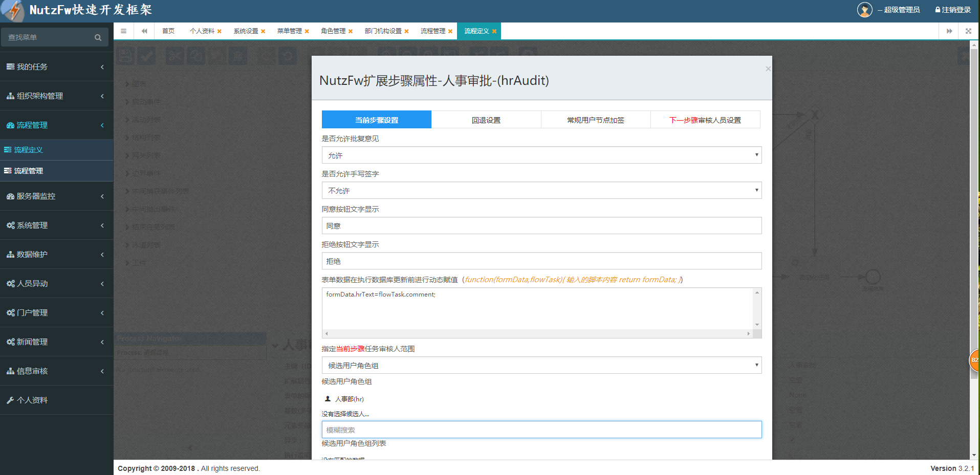Select the 人事部(hr) candidate role group

[349, 399]
